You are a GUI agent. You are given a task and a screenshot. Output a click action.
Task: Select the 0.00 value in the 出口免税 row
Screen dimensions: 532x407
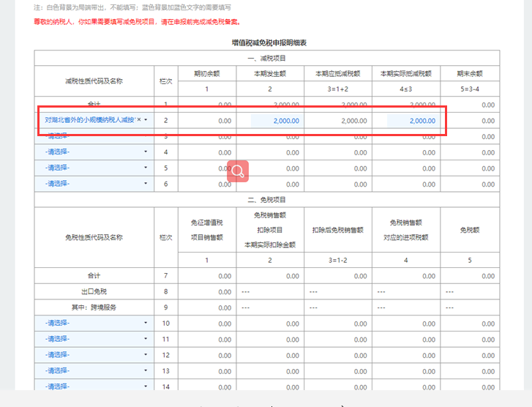[225, 292]
